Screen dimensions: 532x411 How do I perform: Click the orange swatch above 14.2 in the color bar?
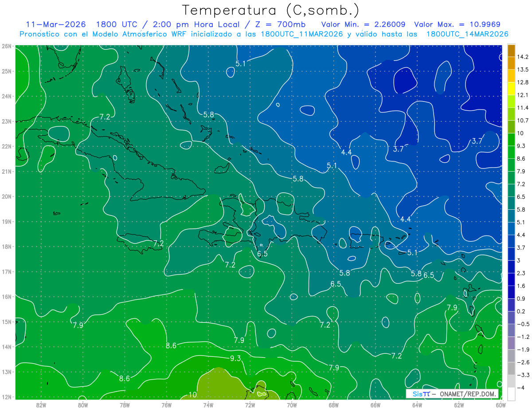[511, 51]
